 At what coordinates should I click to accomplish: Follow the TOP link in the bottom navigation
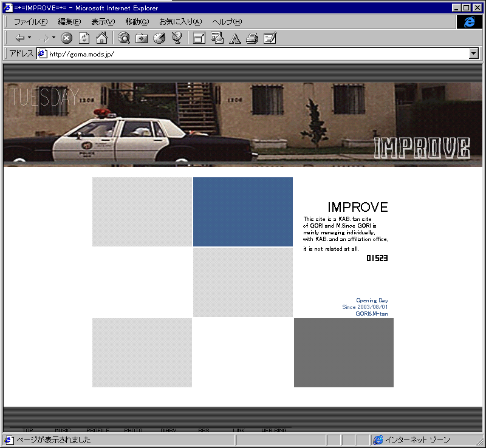point(27,430)
